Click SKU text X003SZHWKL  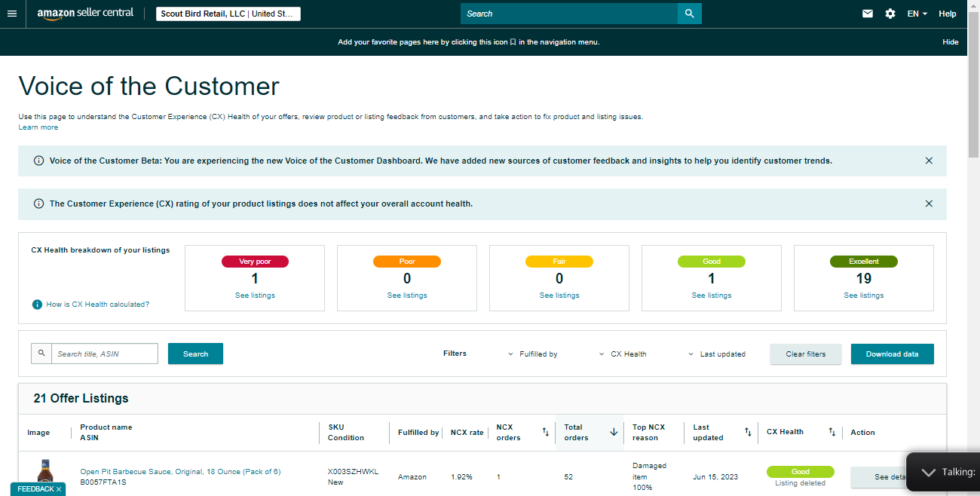point(353,472)
